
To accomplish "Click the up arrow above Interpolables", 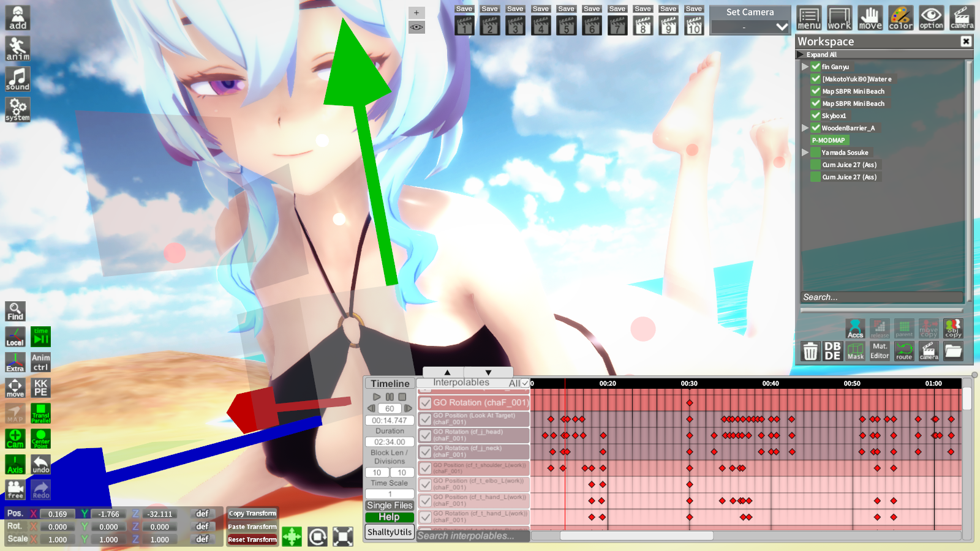I will 447,372.
